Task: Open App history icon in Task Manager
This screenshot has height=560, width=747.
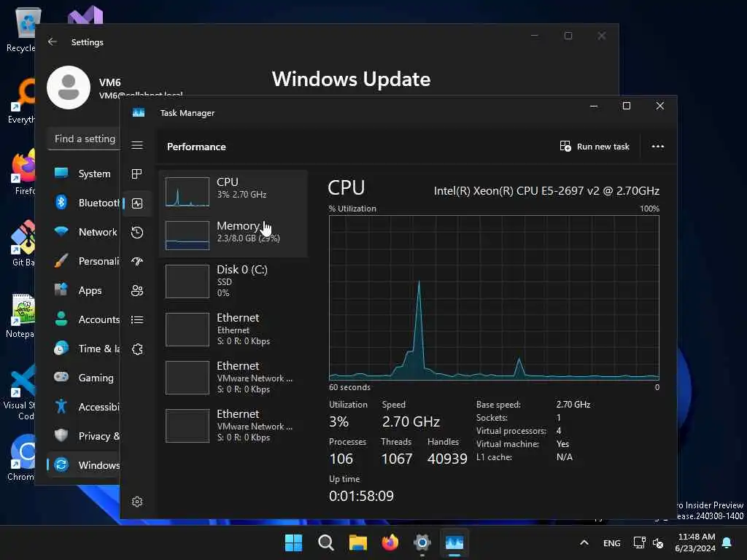Action: (137, 233)
